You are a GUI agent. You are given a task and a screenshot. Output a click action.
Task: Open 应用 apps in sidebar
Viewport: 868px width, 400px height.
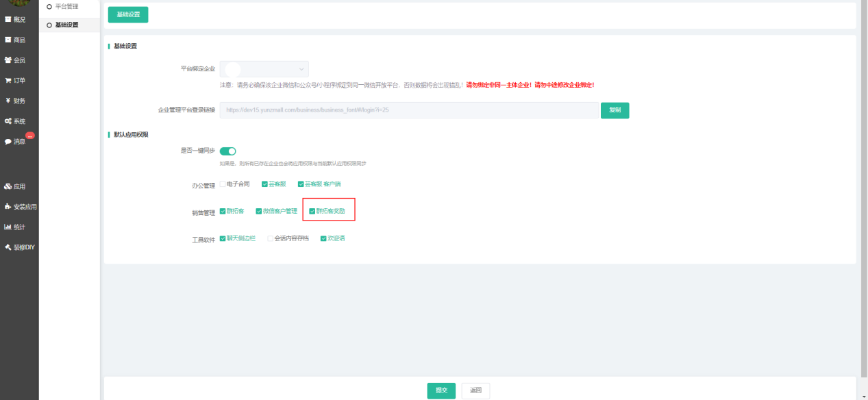[15, 186]
